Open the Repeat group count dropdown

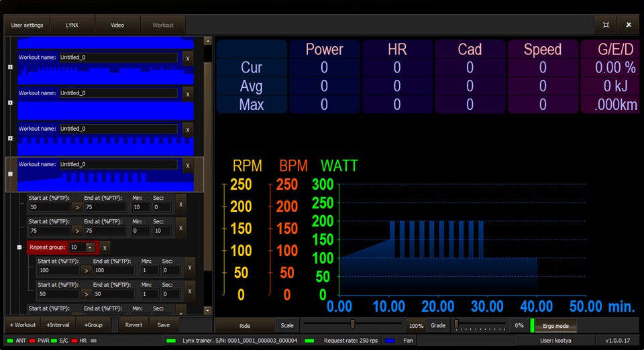coord(90,247)
